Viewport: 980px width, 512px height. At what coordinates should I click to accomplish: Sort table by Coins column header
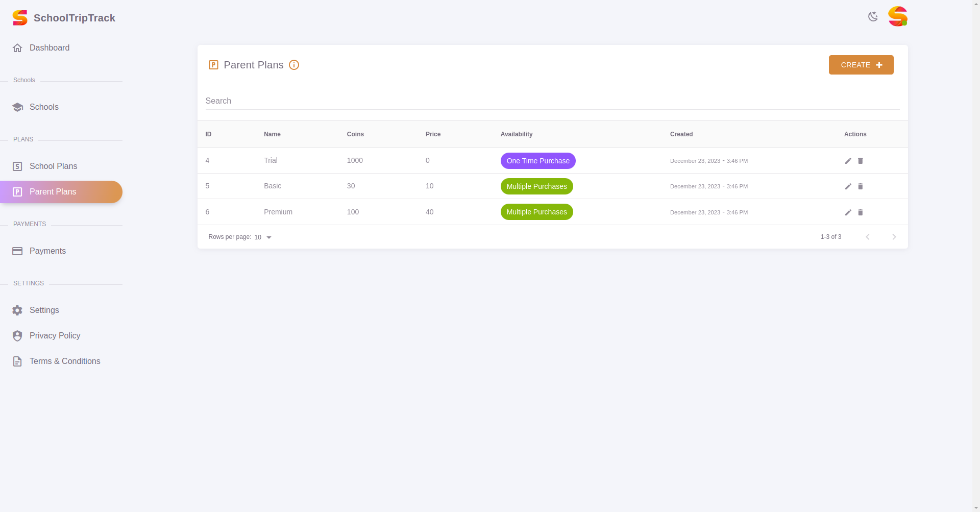tap(355, 134)
